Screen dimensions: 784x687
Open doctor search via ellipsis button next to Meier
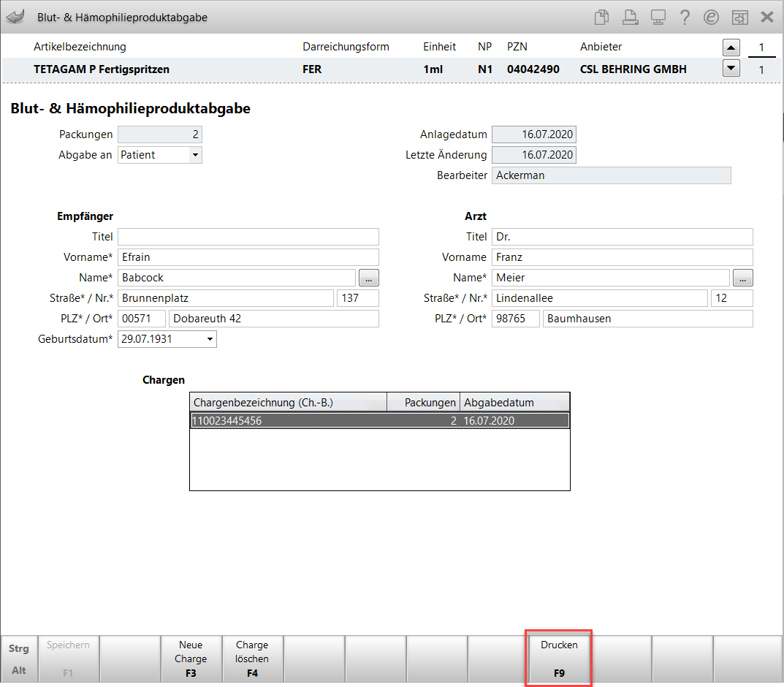(743, 278)
